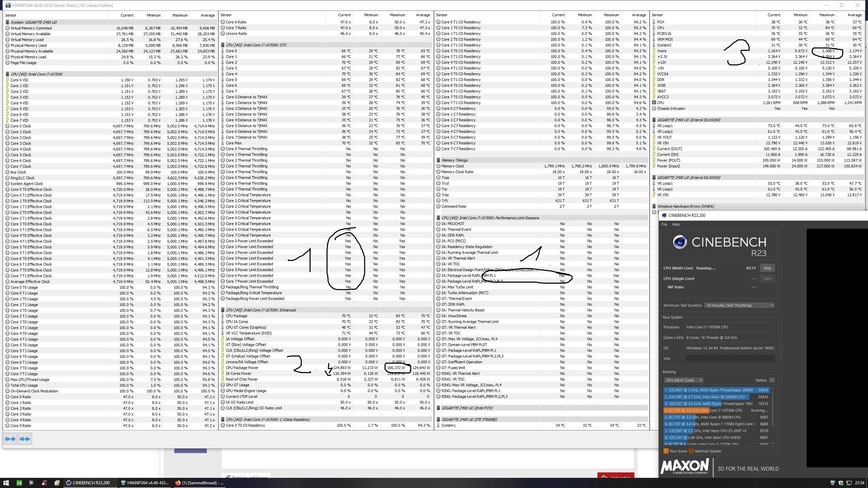Image resolution: width=868 pixels, height=488 pixels.
Task: Click the Processor field in Cinebench
Action: point(730,327)
